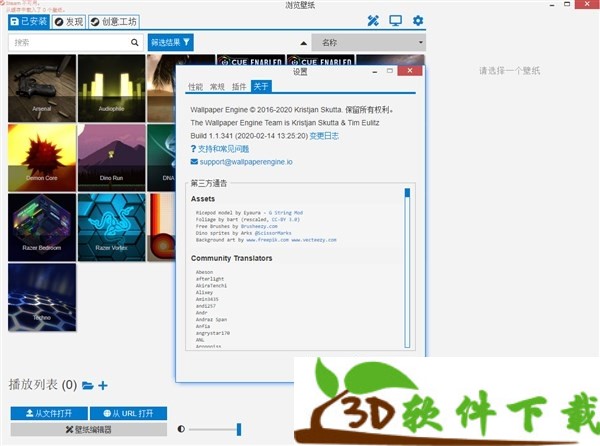This screenshot has width=600, height=446.
Task: Add new playlist plus icon
Action: [x=103, y=385]
